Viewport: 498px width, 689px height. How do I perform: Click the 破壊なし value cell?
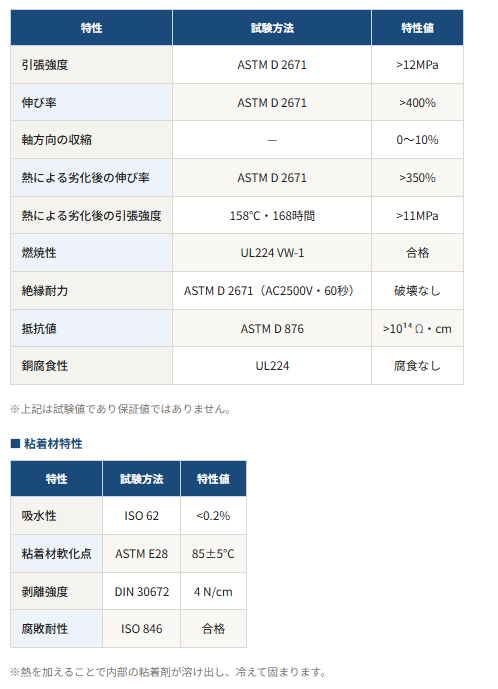(x=417, y=290)
